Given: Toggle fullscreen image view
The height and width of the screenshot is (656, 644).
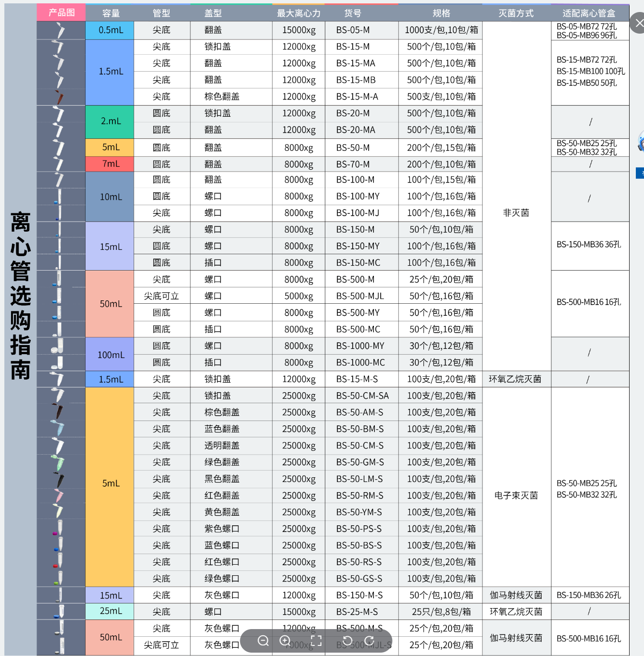Looking at the screenshot, I should [x=316, y=641].
